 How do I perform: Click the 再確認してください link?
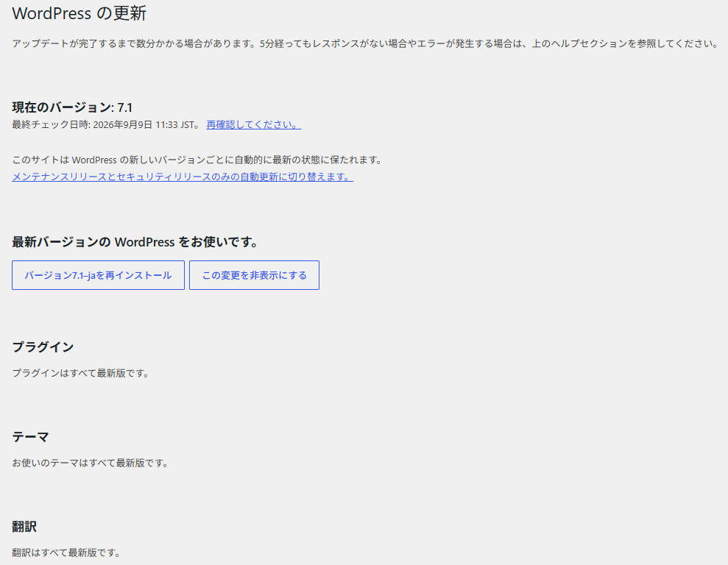253,125
